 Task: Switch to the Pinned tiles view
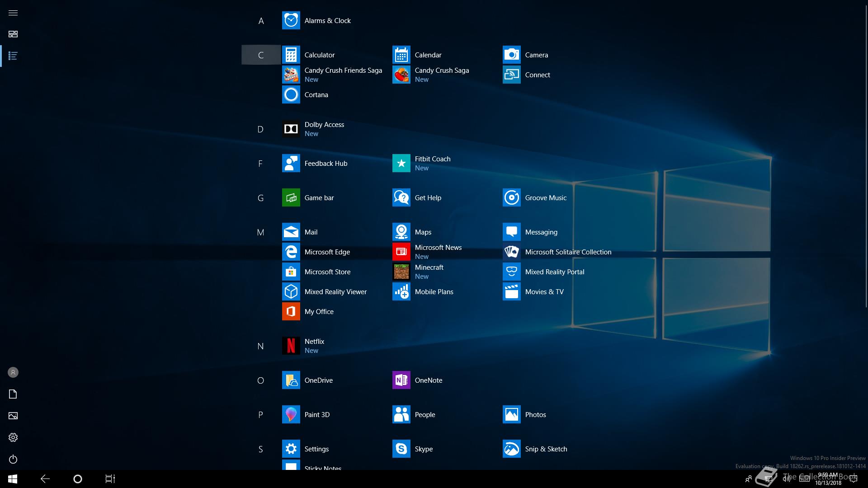pos(13,34)
